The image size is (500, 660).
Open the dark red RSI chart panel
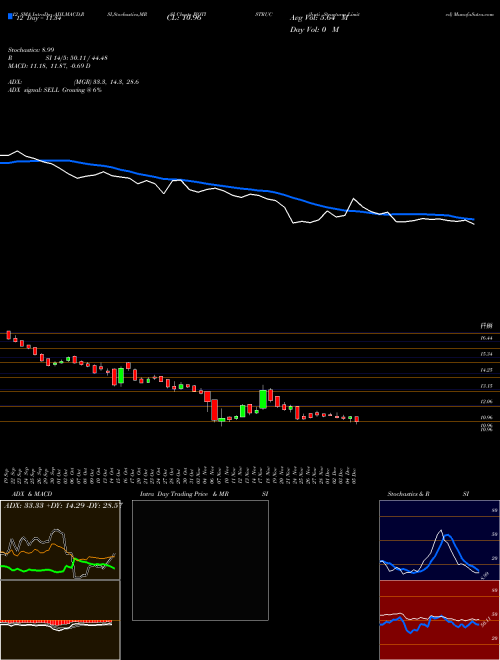point(439,620)
